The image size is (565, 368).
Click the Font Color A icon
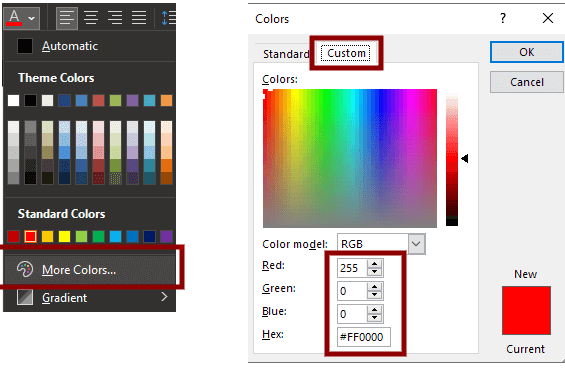point(14,17)
